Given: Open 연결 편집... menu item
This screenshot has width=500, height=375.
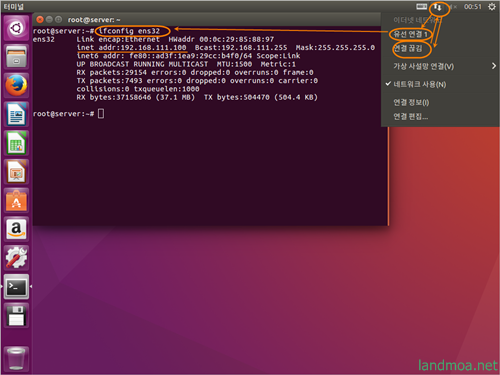Looking at the screenshot, I should click(440, 116).
